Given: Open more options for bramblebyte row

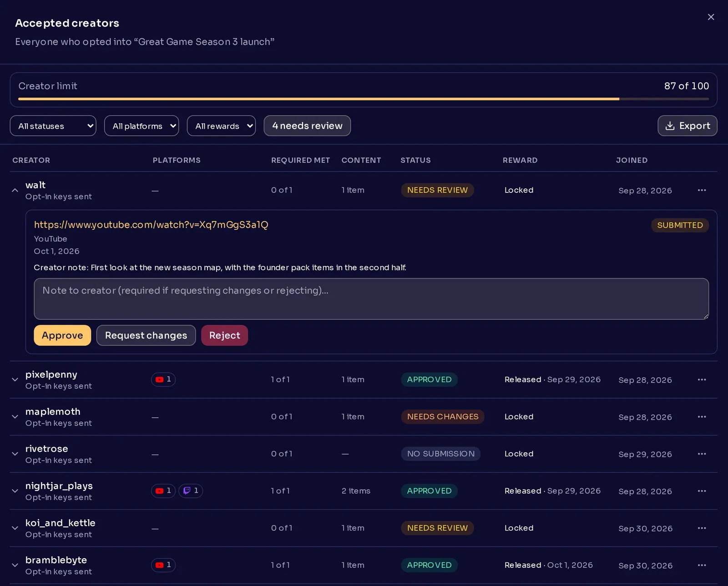Looking at the screenshot, I should click(x=702, y=565).
